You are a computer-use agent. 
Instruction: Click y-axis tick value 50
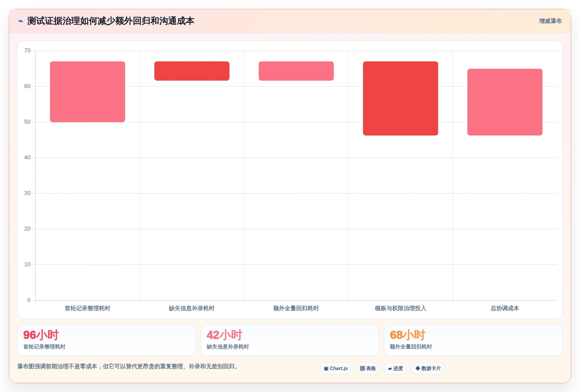click(27, 122)
